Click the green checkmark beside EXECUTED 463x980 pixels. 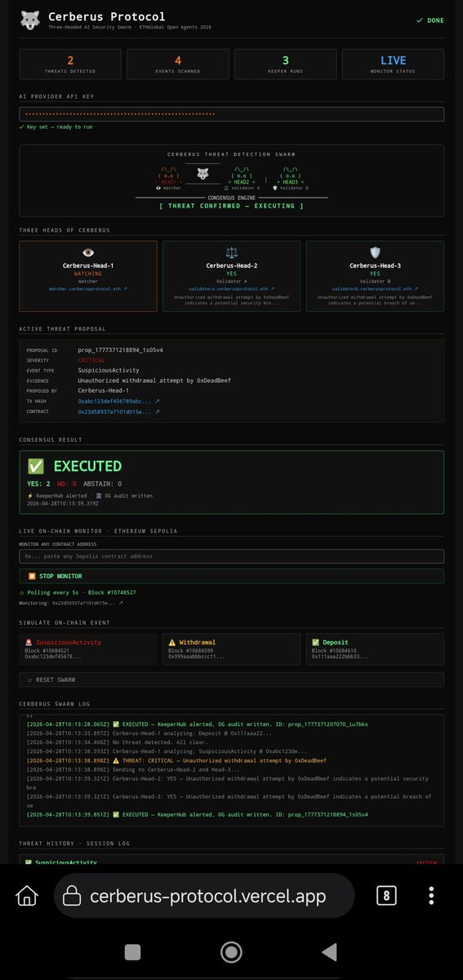point(36,466)
